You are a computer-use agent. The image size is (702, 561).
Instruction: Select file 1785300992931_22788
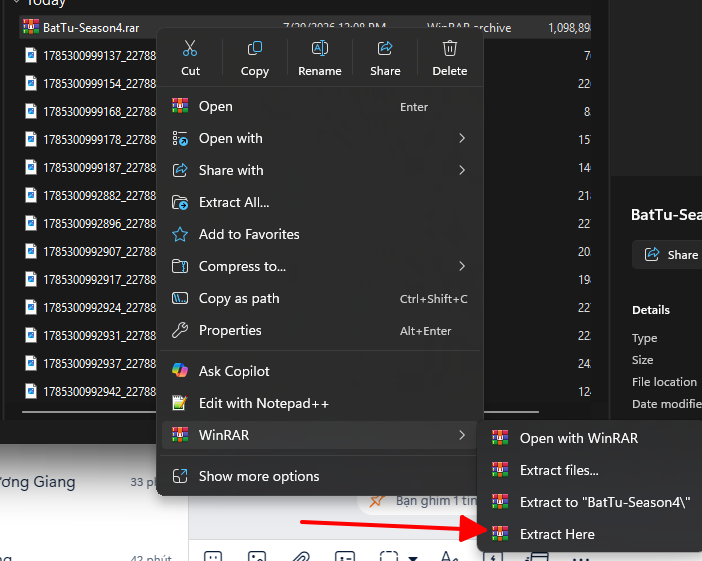(x=99, y=335)
